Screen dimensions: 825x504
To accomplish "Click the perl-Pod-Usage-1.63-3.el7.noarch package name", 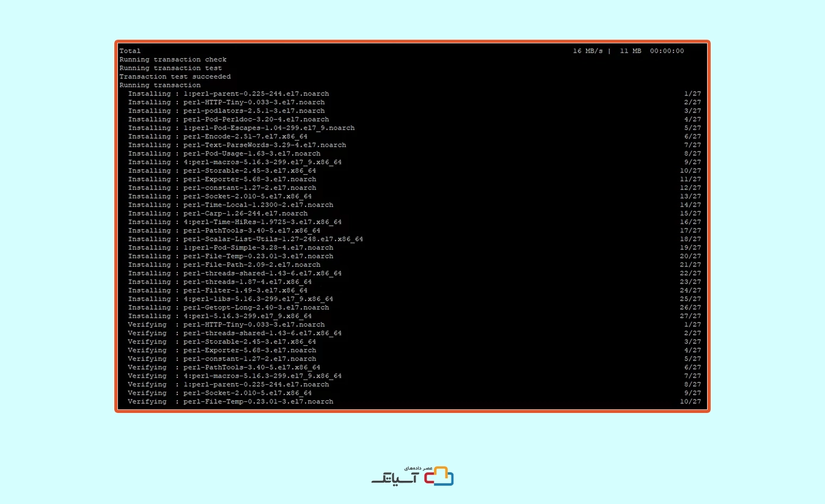I will click(x=252, y=154).
